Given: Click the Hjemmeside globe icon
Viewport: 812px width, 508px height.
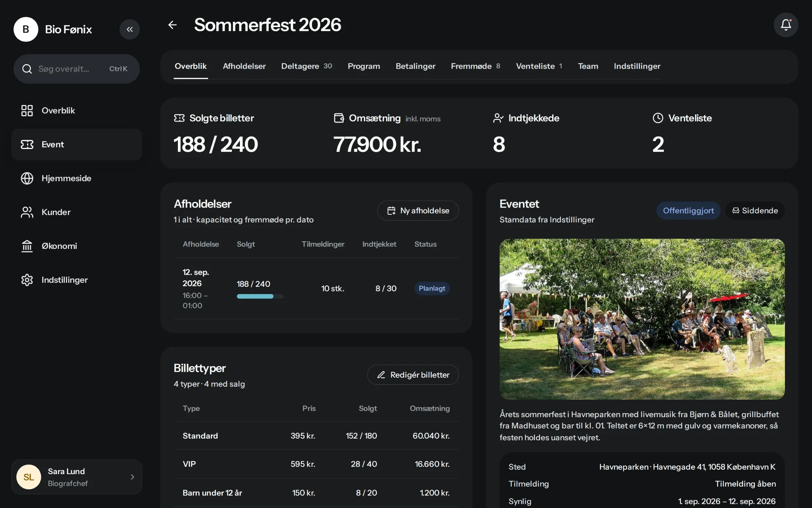Looking at the screenshot, I should click(27, 178).
